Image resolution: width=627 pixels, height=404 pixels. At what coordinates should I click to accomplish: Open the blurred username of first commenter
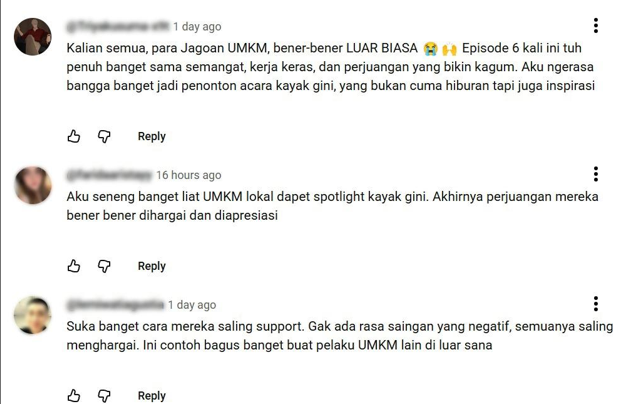pyautogui.click(x=118, y=26)
